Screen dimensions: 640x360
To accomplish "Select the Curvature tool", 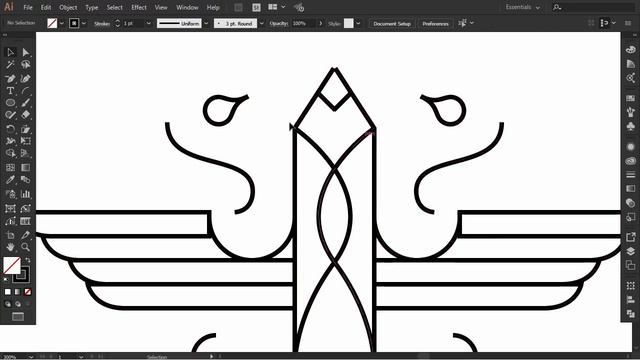I will 25,78.
